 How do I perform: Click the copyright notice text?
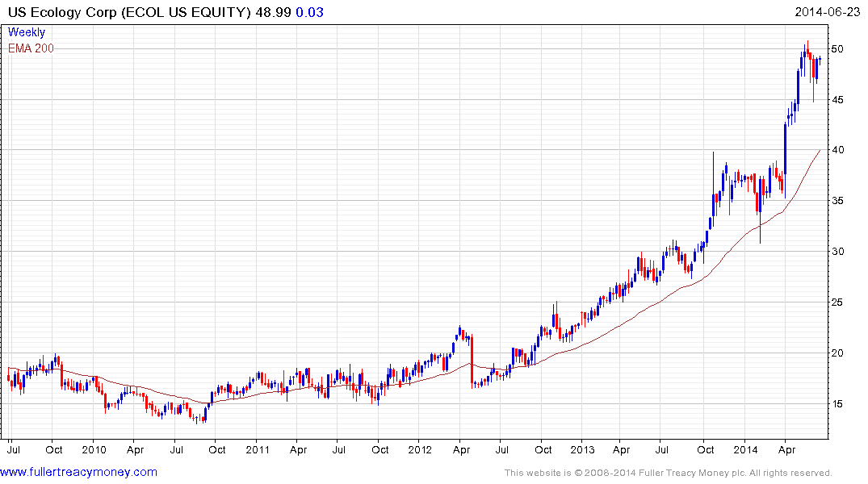pyautogui.click(x=669, y=473)
